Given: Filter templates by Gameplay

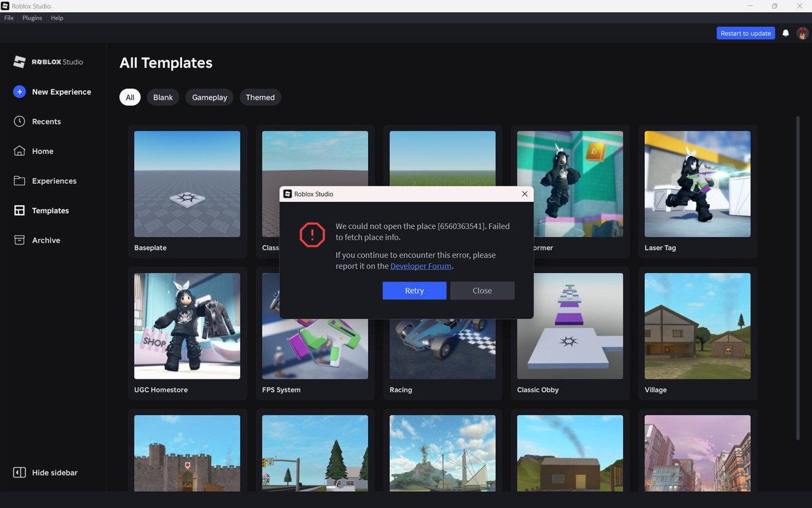Looking at the screenshot, I should pos(210,98).
